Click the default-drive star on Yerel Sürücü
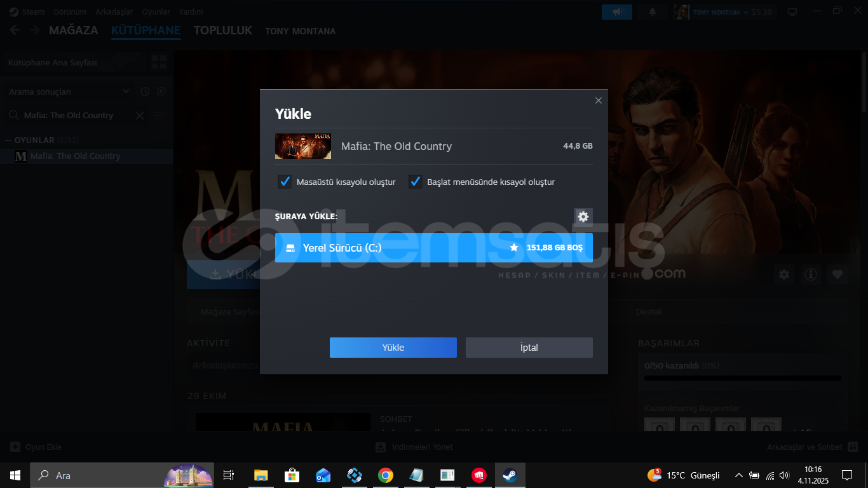The width and height of the screenshot is (868, 488). (514, 248)
